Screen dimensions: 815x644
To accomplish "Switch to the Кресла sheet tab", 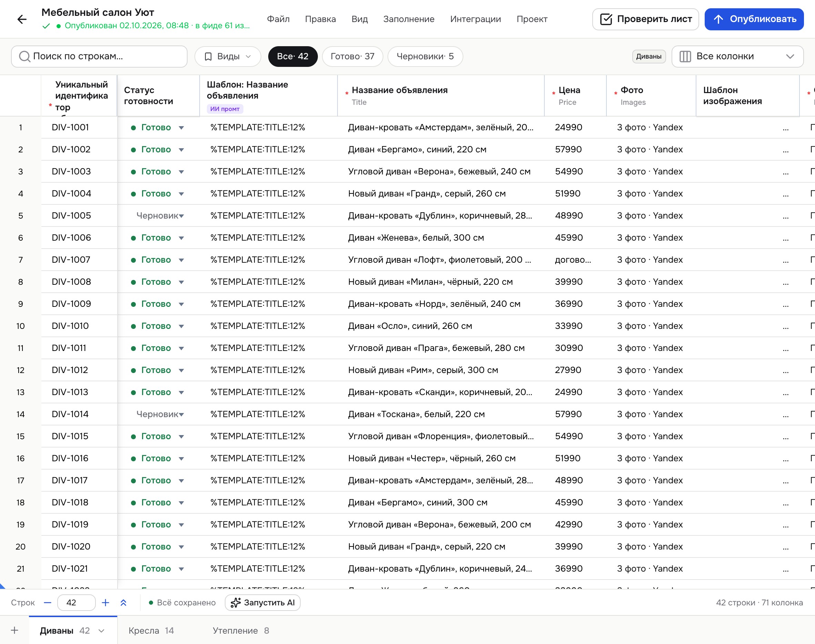I will coord(151,631).
